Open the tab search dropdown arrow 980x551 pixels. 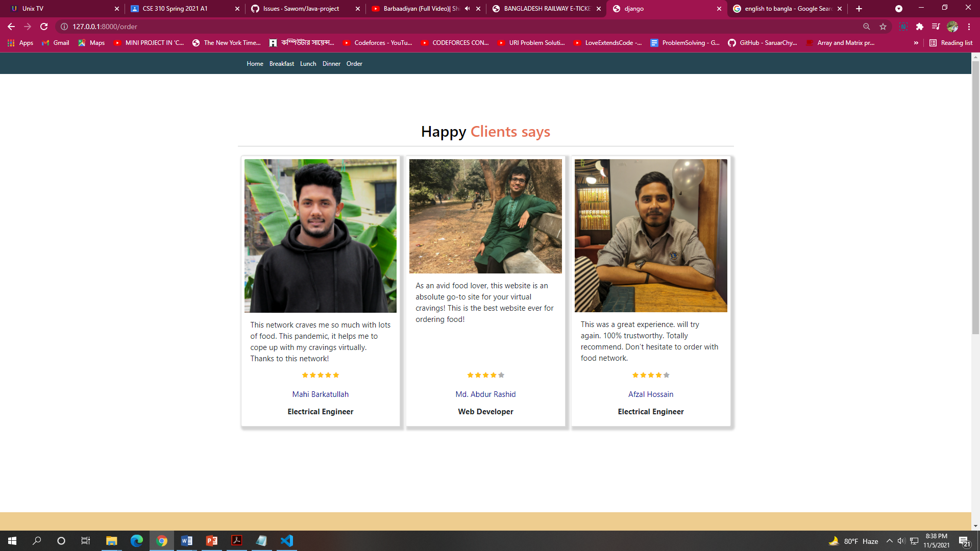(x=898, y=9)
